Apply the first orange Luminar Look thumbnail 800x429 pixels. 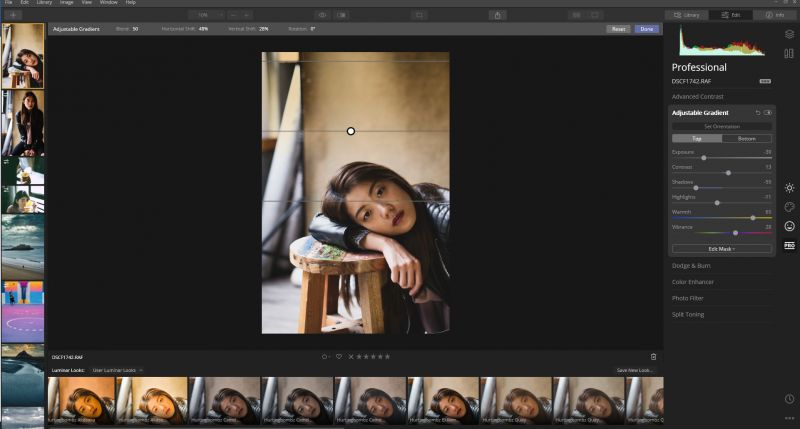[81, 400]
